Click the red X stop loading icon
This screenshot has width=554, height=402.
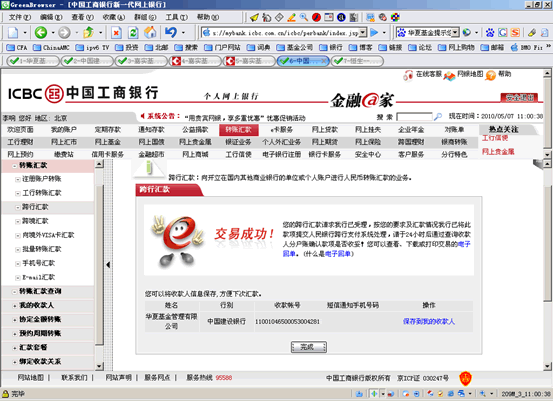point(116,33)
